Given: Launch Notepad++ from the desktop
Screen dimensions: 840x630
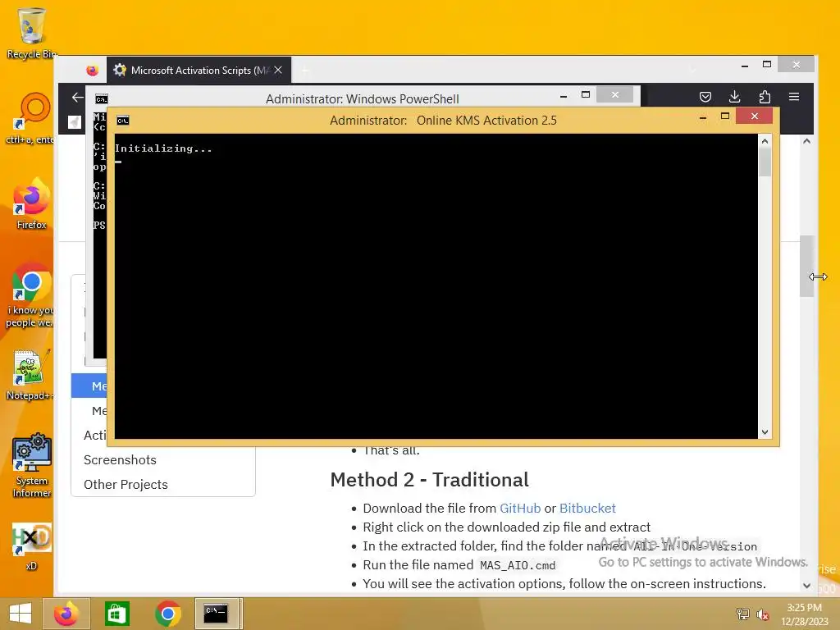Looking at the screenshot, I should click(31, 375).
